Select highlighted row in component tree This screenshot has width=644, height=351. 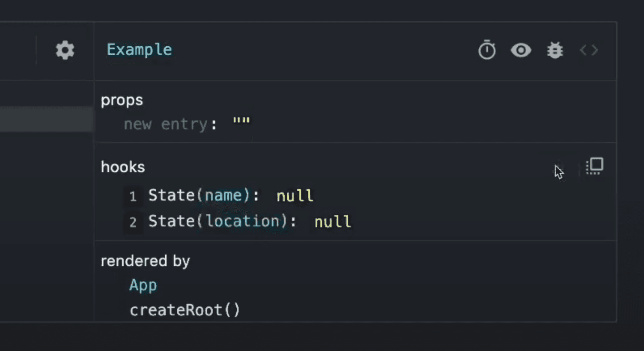(x=46, y=119)
